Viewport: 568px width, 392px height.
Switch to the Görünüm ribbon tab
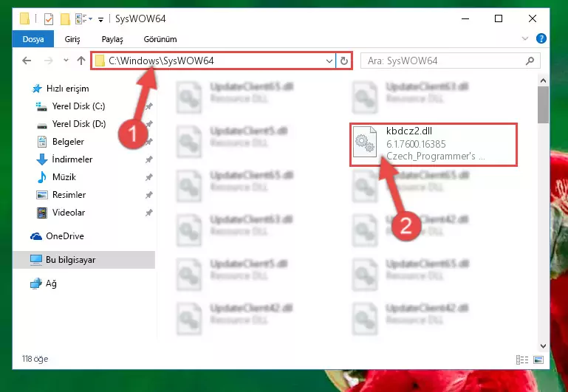pos(160,39)
